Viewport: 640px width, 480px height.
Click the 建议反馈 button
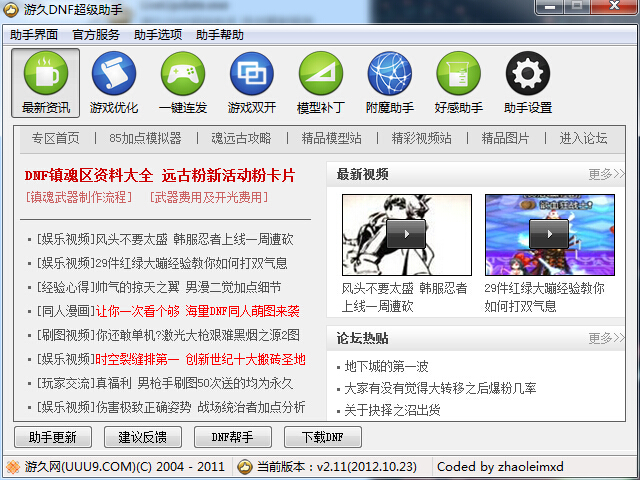pyautogui.click(x=143, y=437)
